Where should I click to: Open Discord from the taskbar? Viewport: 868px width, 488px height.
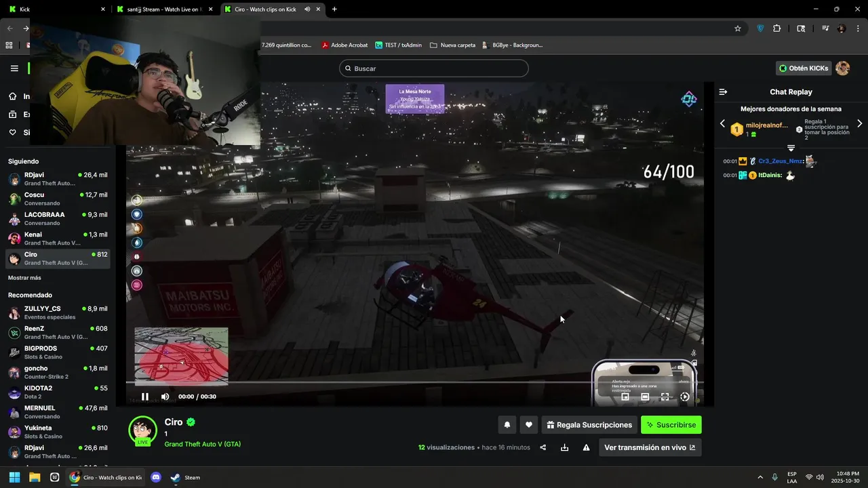pyautogui.click(x=156, y=477)
